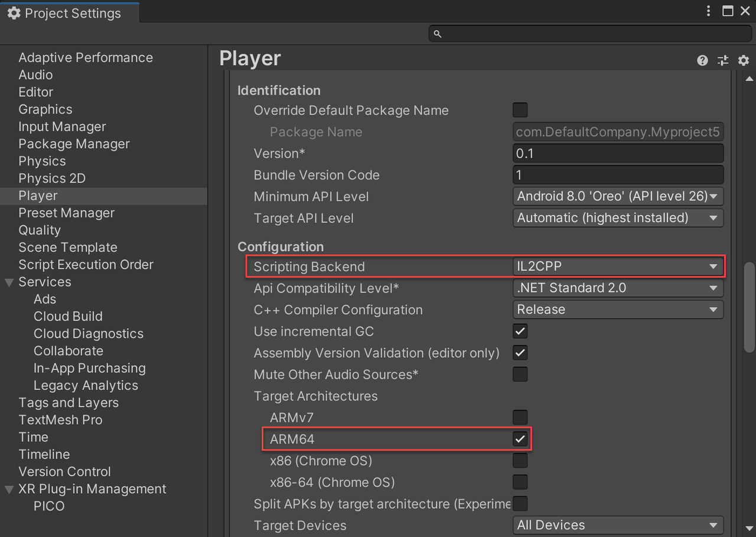Image resolution: width=756 pixels, height=537 pixels.
Task: Click the Project Settings tab gear icon
Action: point(14,13)
